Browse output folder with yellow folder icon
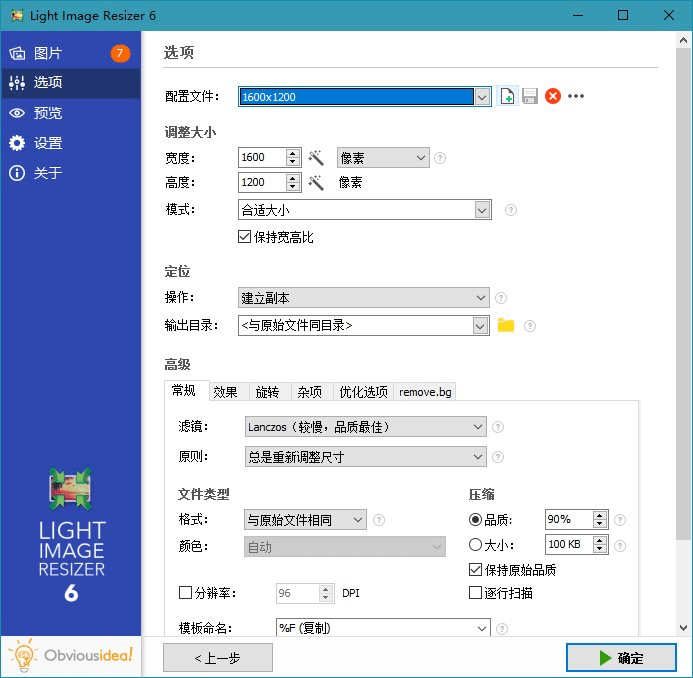This screenshot has height=678, width=693. (x=505, y=325)
